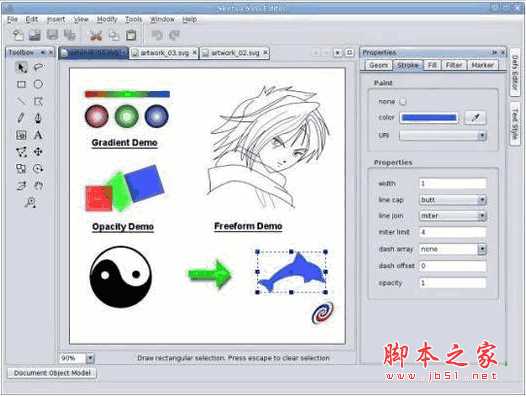Switch to the Marker properties tab
Image resolution: width=526 pixels, height=397 pixels.
[x=482, y=65]
